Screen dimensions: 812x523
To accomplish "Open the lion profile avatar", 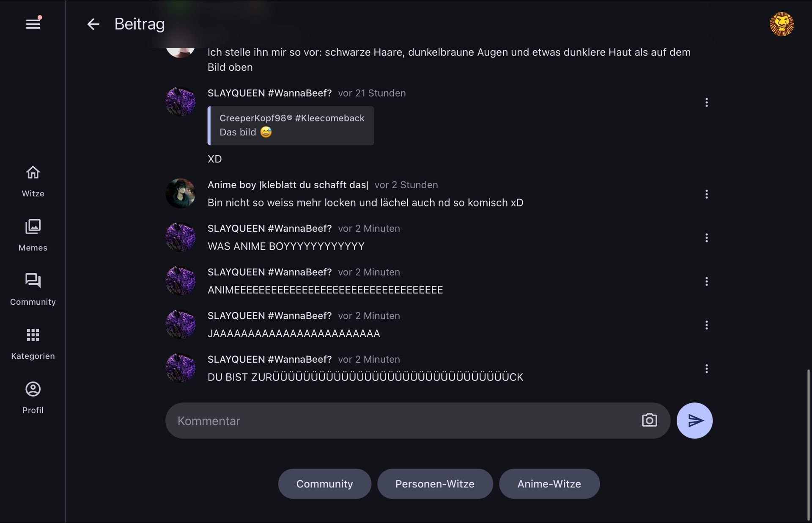I will coord(781,24).
